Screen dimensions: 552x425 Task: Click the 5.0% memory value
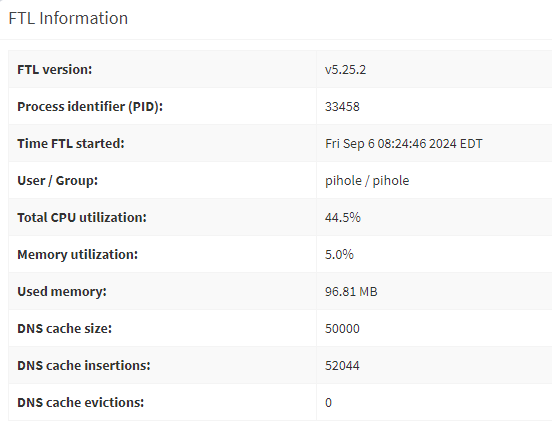(339, 255)
